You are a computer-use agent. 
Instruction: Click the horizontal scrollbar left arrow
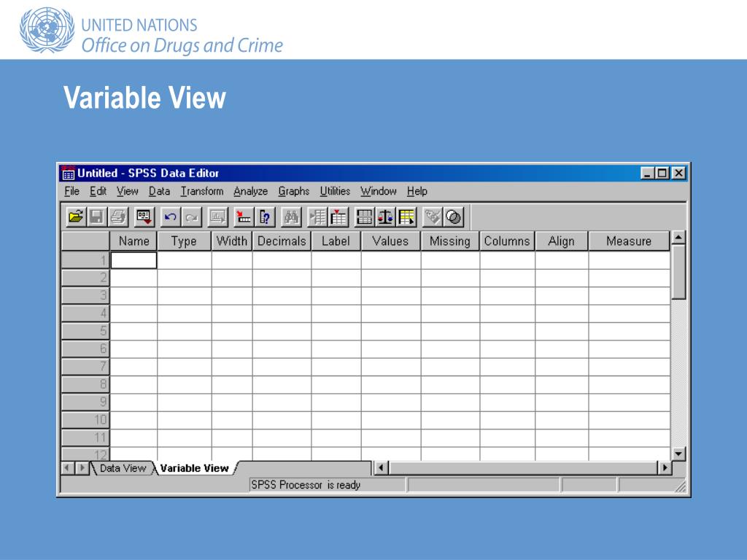381,468
